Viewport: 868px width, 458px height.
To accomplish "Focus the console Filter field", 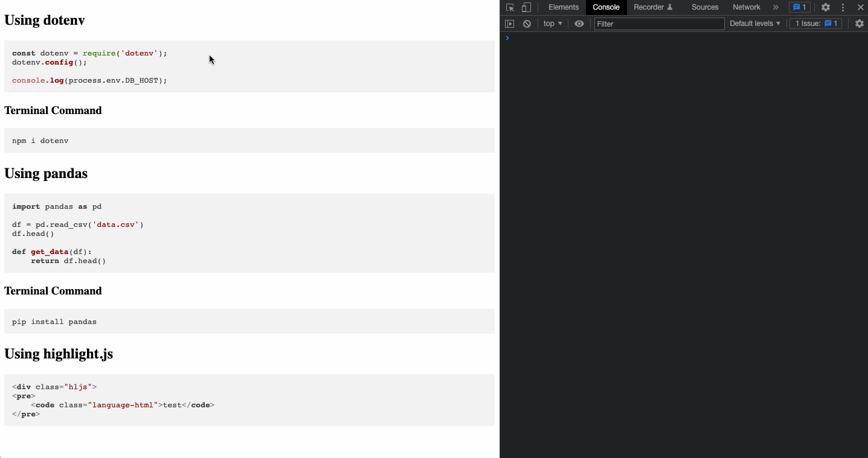I will [659, 24].
